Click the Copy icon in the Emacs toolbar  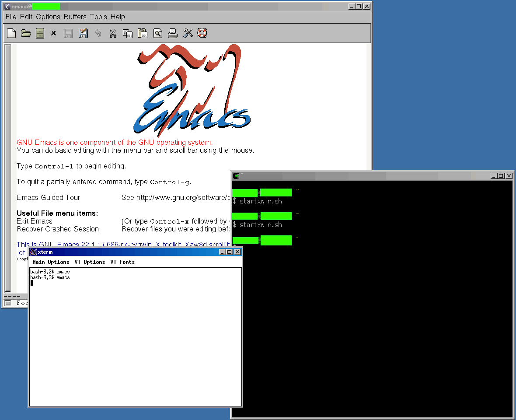(127, 33)
